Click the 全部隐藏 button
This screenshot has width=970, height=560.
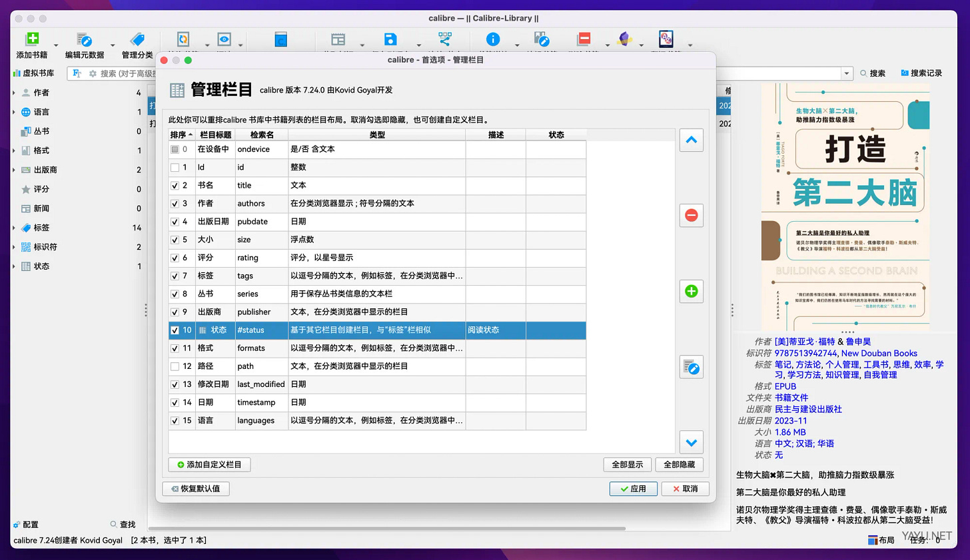(x=680, y=465)
